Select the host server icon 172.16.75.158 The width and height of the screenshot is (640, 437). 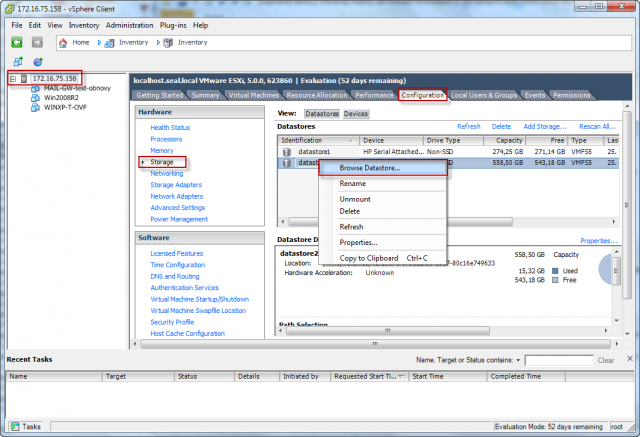pyautogui.click(x=24, y=78)
